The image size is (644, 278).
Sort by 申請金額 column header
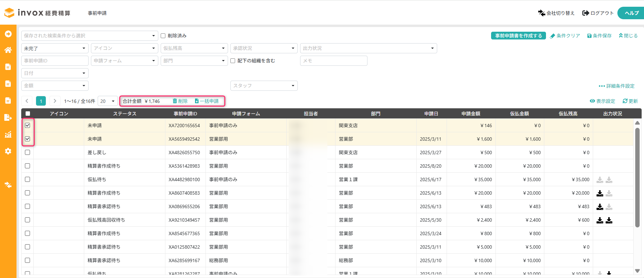(x=471, y=114)
